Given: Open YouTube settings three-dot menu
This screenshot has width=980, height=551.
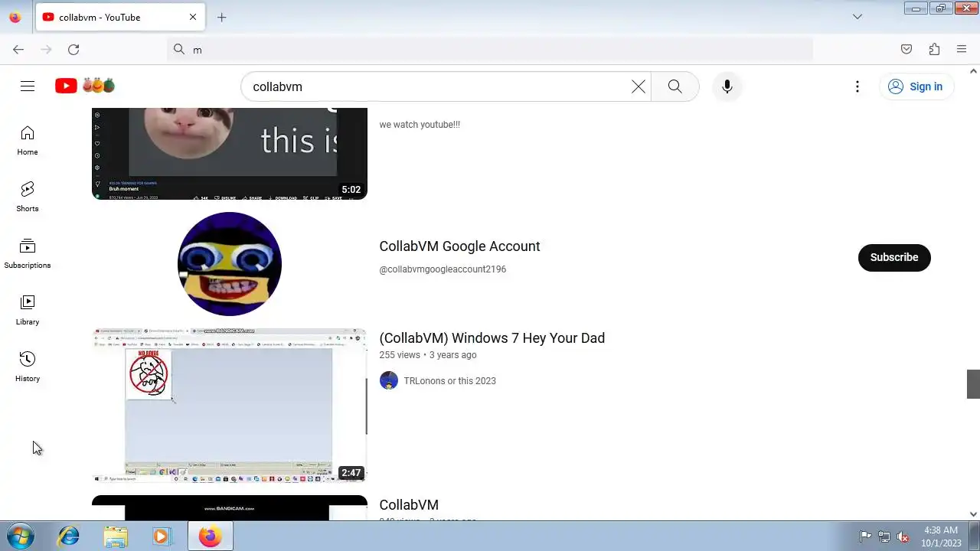Looking at the screenshot, I should coord(857,86).
